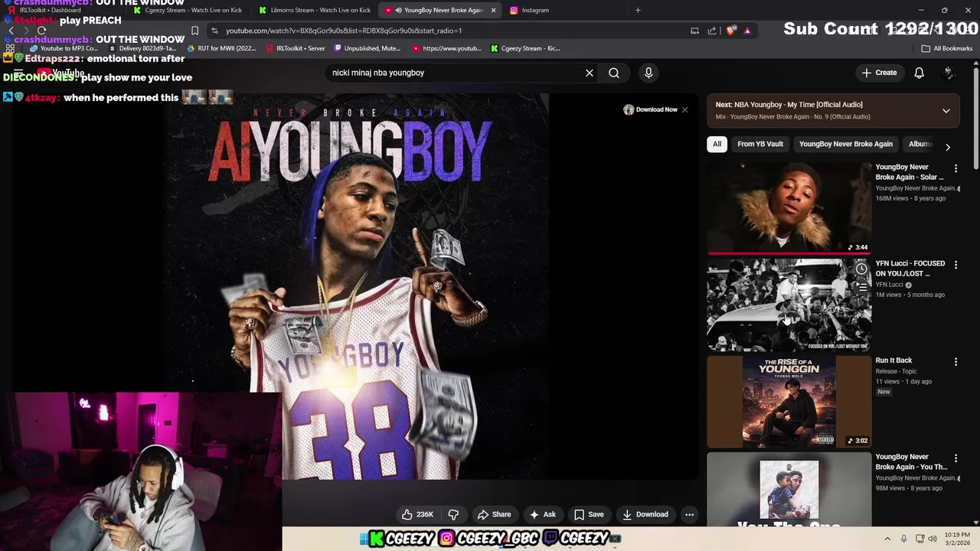
Task: Select the All filter chip
Action: 717,144
